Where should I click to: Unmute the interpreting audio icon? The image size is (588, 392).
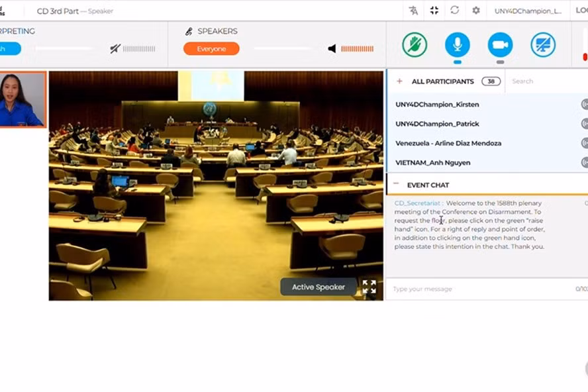click(x=115, y=49)
